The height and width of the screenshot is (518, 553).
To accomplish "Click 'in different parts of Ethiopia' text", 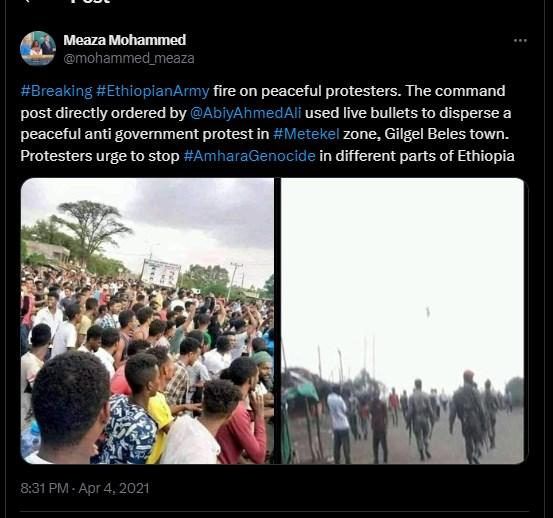I will click(x=417, y=156).
